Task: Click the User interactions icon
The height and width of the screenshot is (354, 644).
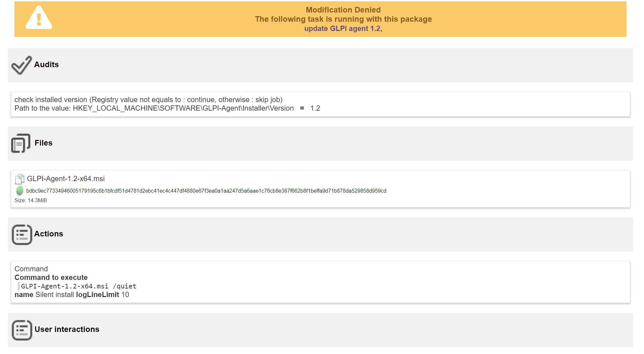Action: point(22,330)
